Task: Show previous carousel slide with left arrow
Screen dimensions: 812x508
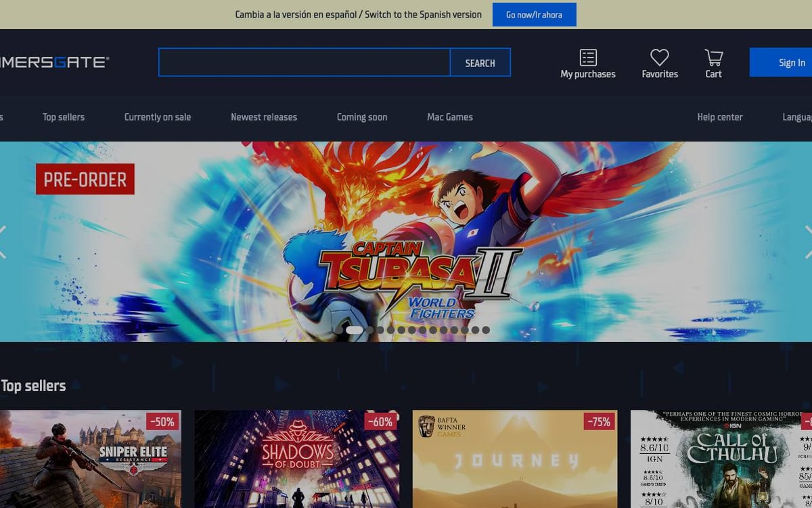Action: click(3, 242)
